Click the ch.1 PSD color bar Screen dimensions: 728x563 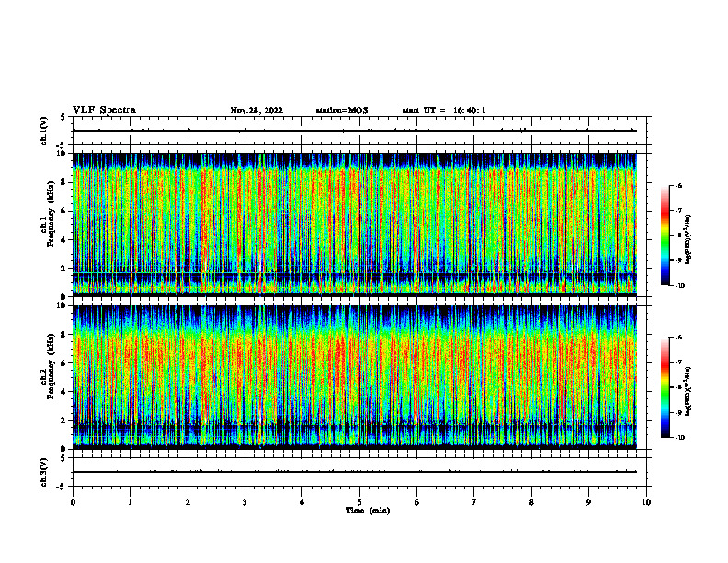pyautogui.click(x=665, y=236)
